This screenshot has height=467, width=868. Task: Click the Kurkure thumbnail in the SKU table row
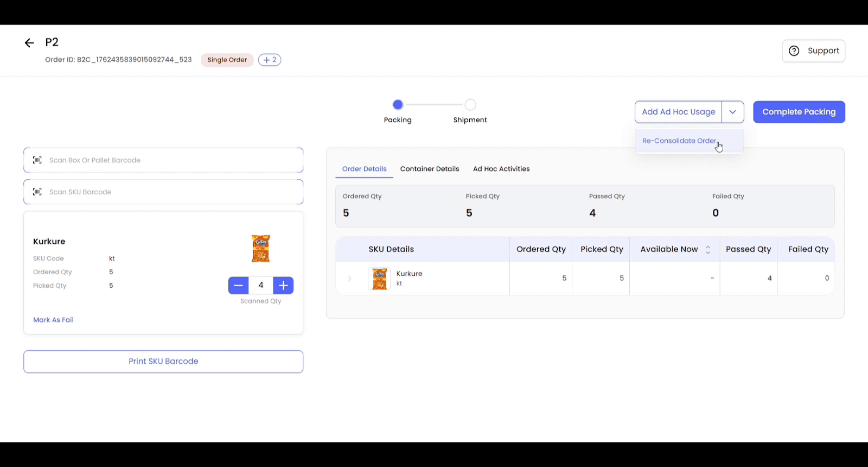click(379, 279)
